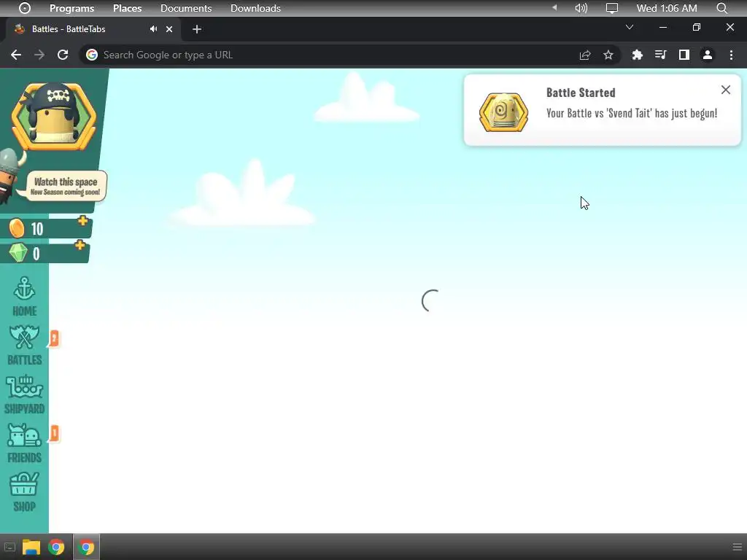This screenshot has width=747, height=560.
Task: Open the browser Extensions puzzle icon
Action: [x=637, y=55]
